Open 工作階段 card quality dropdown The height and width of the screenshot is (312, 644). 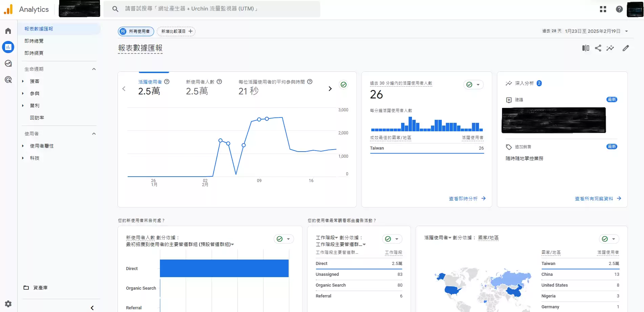point(392,239)
